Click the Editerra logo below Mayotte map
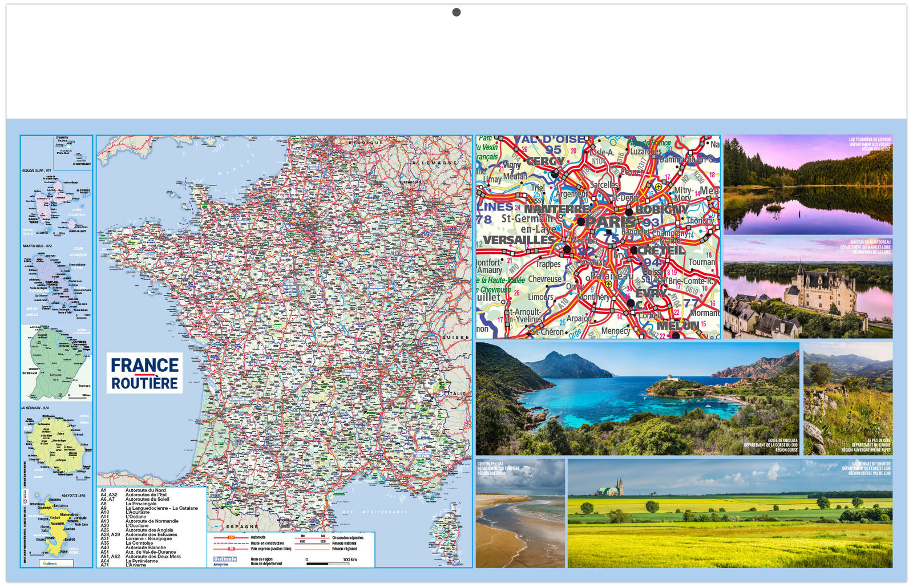This screenshot has height=588, width=913. 56,563
